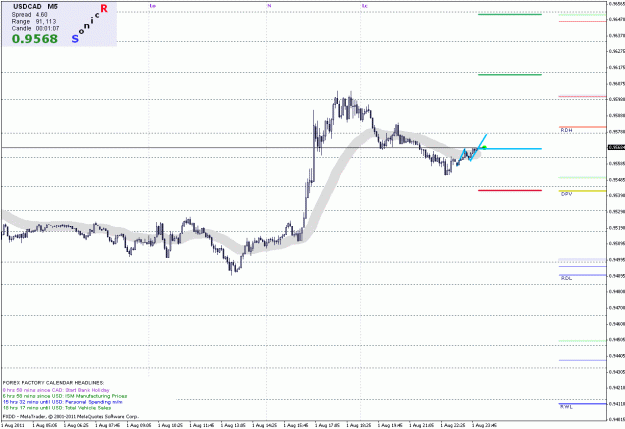Click the highlighted current price on price axis
Image resolution: width=625 pixels, height=429 pixels.
point(616,148)
